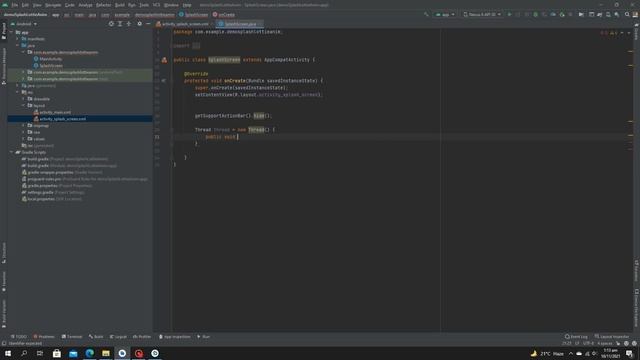Switch to activity_splash_screen.xml editor tab
Image resolution: width=640 pixels, height=360 pixels.
182,24
